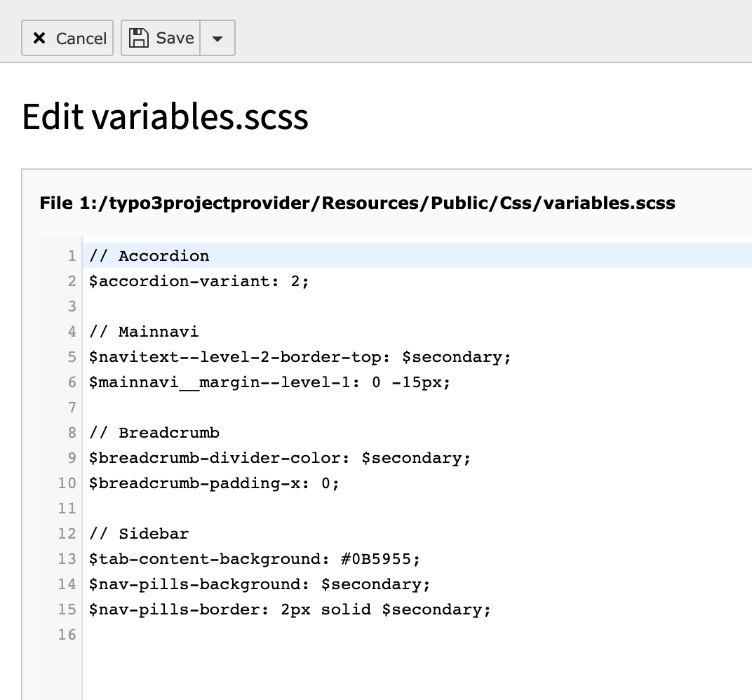The width and height of the screenshot is (752, 700).
Task: Click the variables.scss file path header
Action: [357, 203]
